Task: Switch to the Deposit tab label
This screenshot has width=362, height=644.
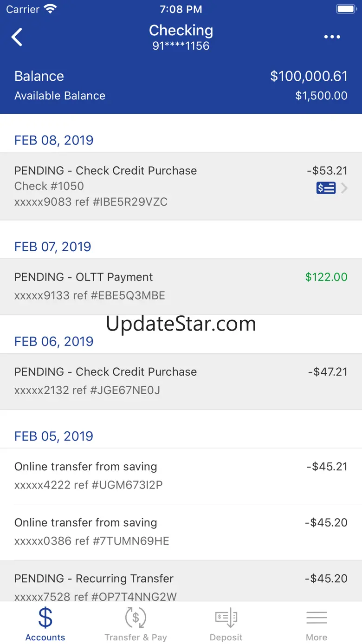Action: (226, 637)
